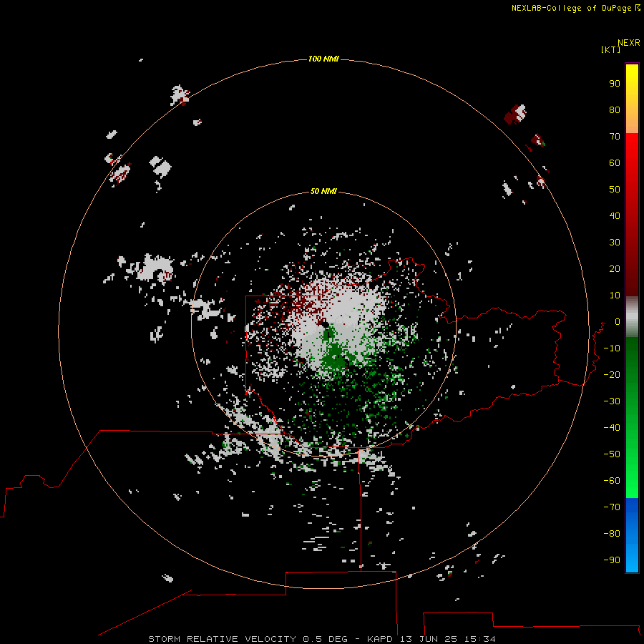
Task: Click the 20 value on velocity scale
Action: point(615,269)
